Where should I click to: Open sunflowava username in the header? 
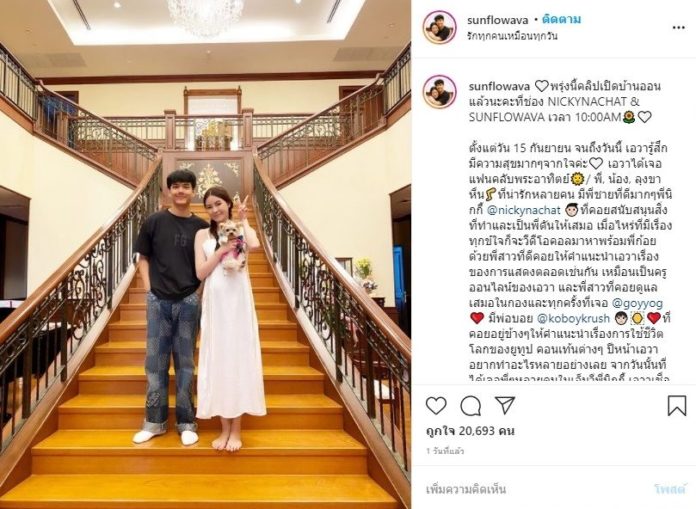498,20
